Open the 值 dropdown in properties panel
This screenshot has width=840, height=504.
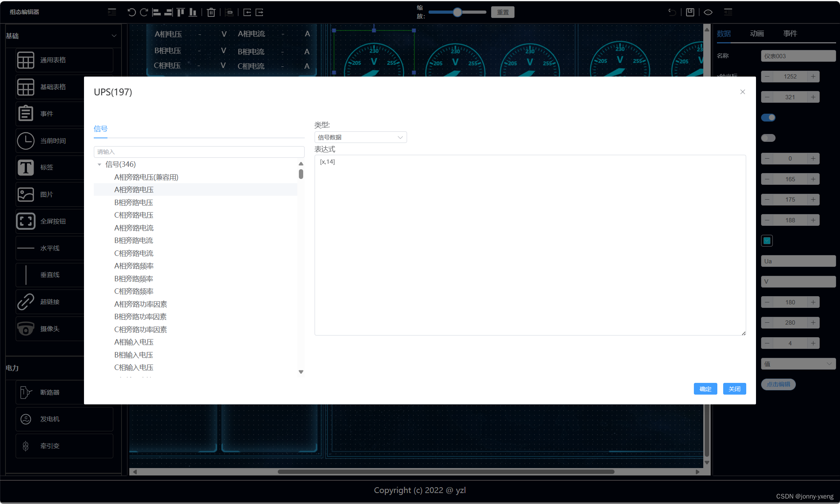(798, 364)
